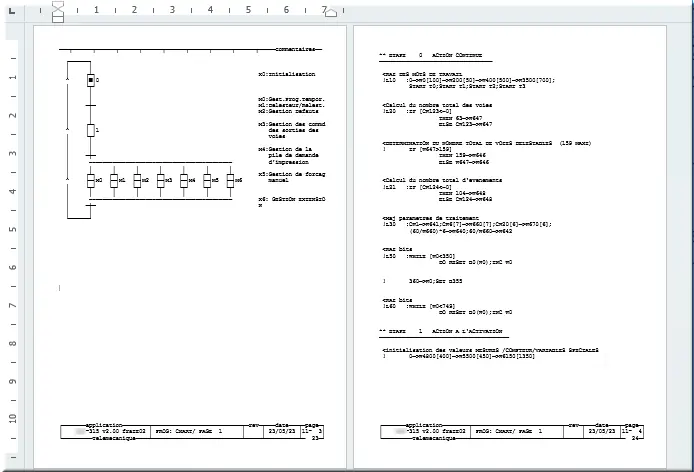Click the 'x0:initialisation' comment line

287,74
